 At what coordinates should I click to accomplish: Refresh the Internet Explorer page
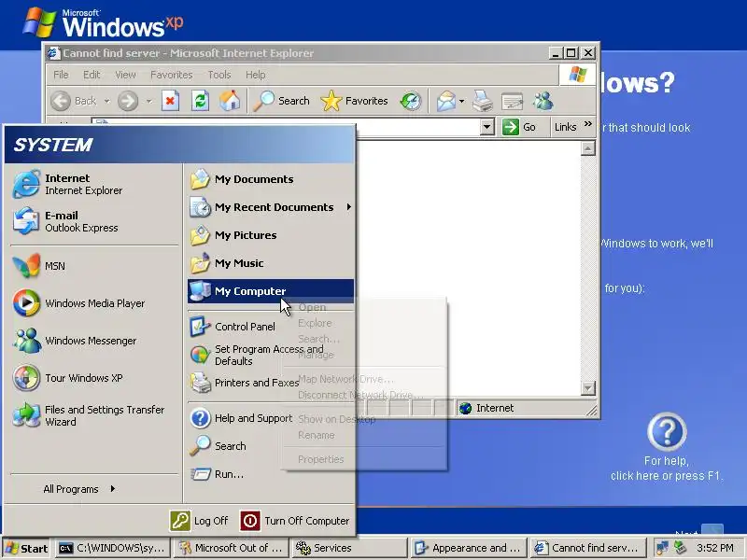[200, 101]
